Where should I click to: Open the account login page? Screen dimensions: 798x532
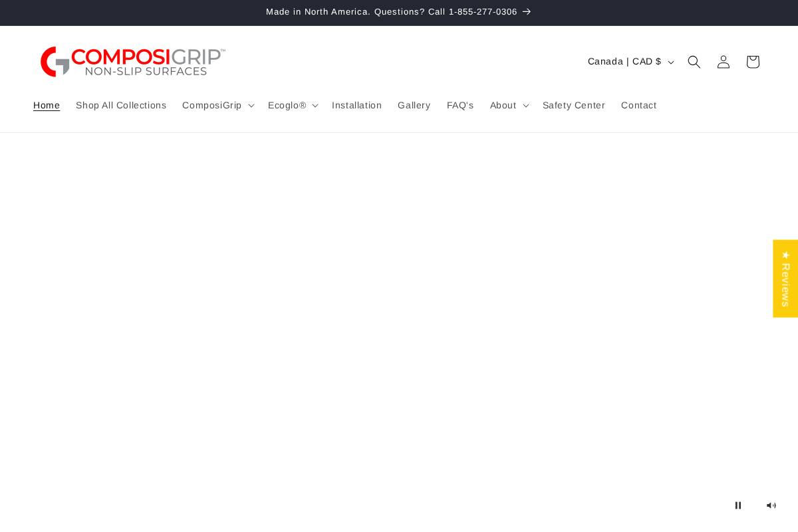click(x=723, y=61)
